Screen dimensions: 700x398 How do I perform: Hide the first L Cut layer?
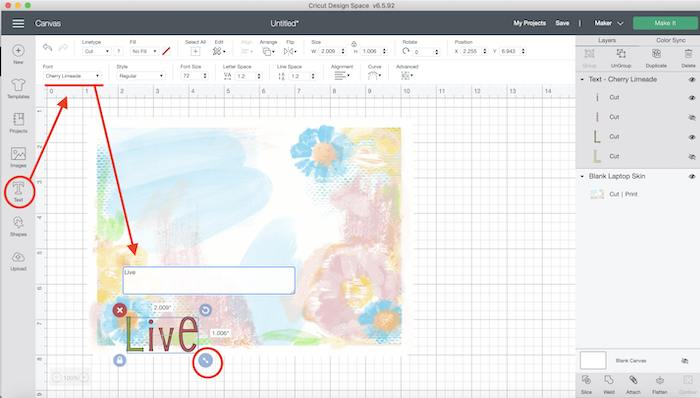[x=692, y=137]
